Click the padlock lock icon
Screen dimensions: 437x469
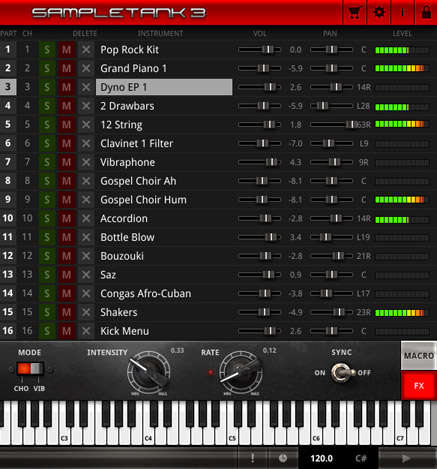pos(426,13)
